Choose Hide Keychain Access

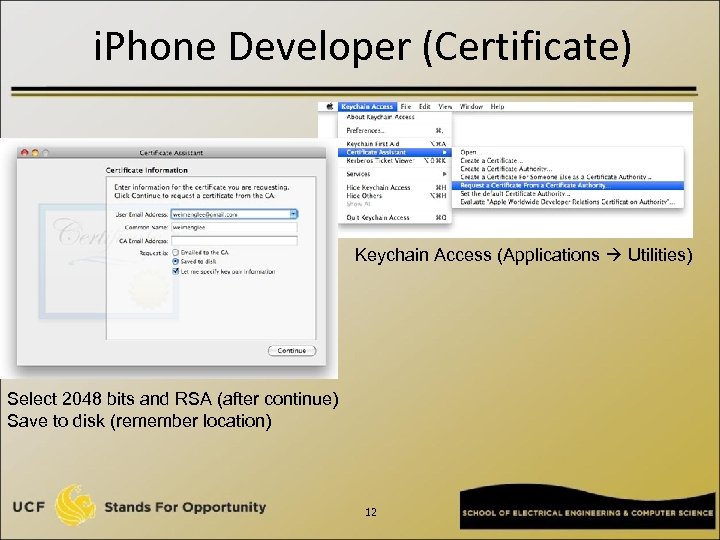(394, 187)
